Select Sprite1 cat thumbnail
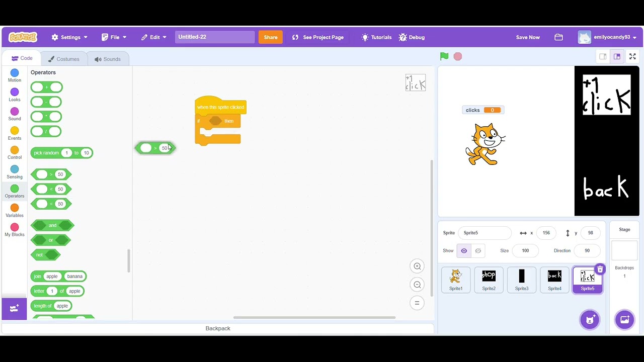The image size is (644, 362). 456,280
